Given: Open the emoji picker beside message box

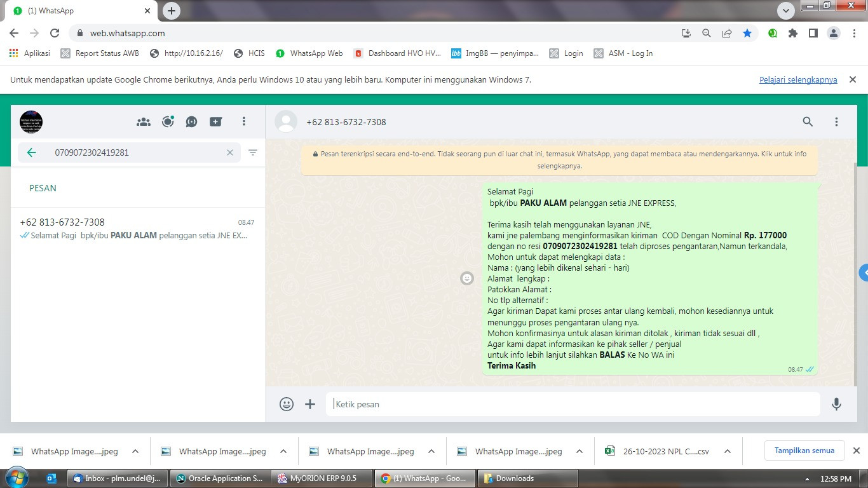Looking at the screenshot, I should pos(287,404).
